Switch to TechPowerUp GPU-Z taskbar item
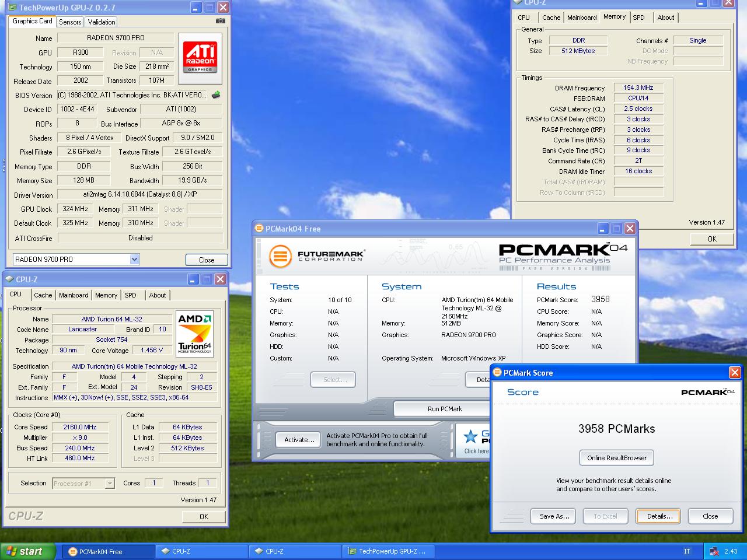 389,551
